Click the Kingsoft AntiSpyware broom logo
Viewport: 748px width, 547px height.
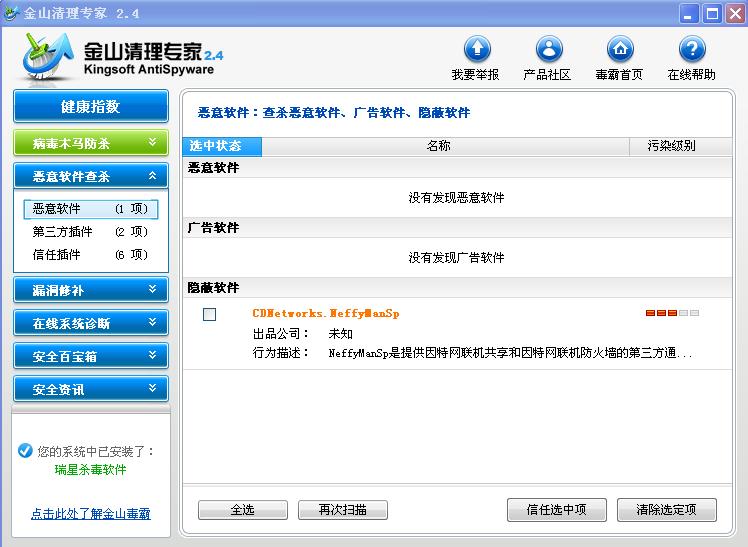[48, 57]
